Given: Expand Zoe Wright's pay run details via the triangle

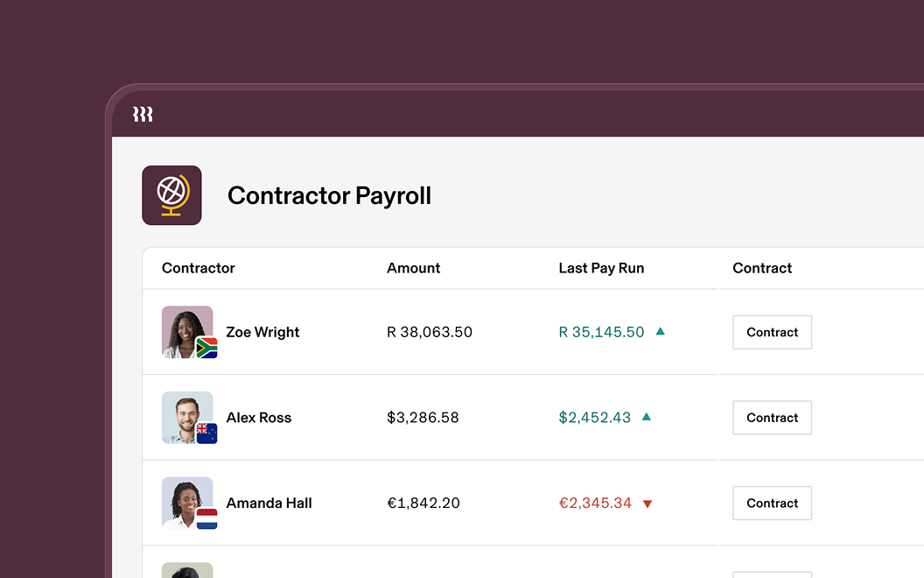Looking at the screenshot, I should coord(661,331).
